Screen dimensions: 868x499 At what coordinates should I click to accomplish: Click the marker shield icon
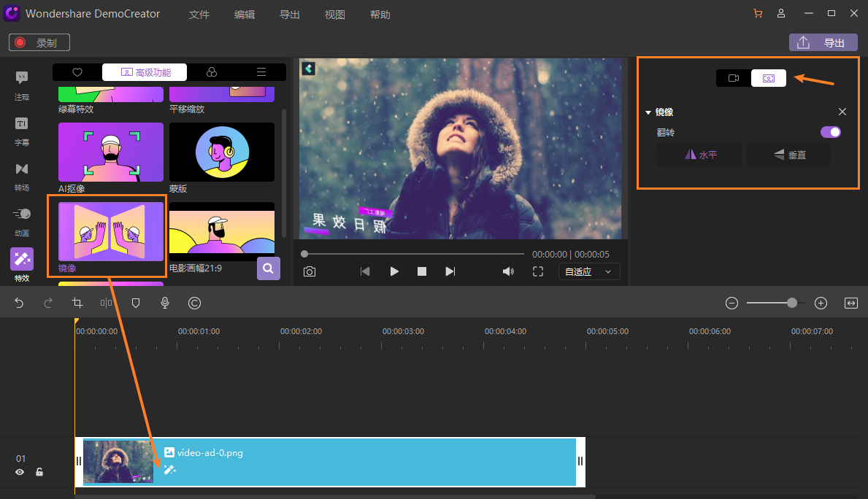[x=136, y=303]
